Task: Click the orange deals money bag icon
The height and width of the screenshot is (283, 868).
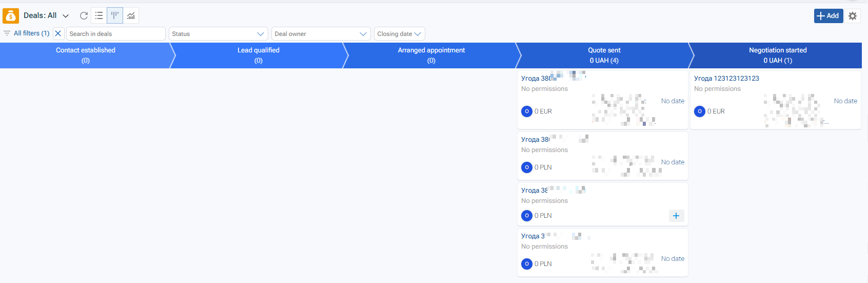Action: pyautogui.click(x=11, y=16)
